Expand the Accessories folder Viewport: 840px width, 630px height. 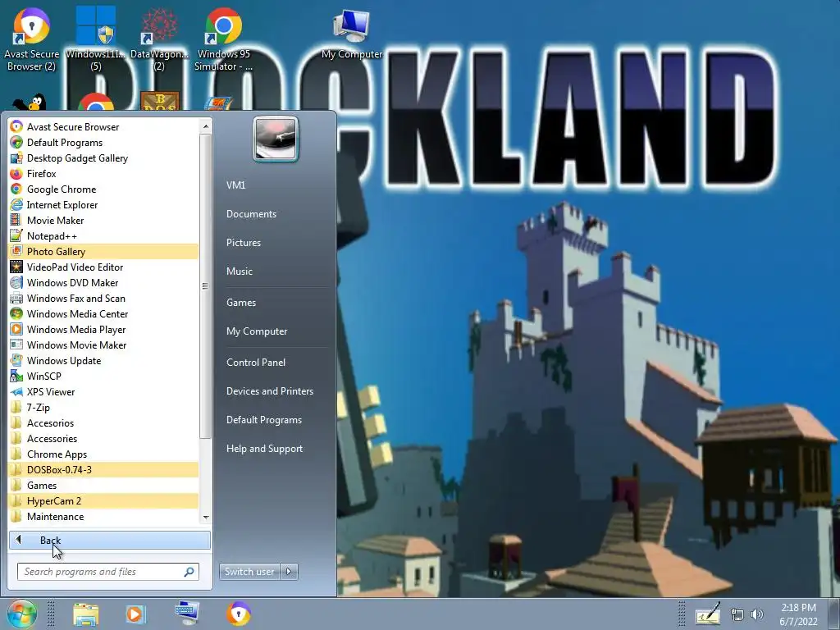104,438
